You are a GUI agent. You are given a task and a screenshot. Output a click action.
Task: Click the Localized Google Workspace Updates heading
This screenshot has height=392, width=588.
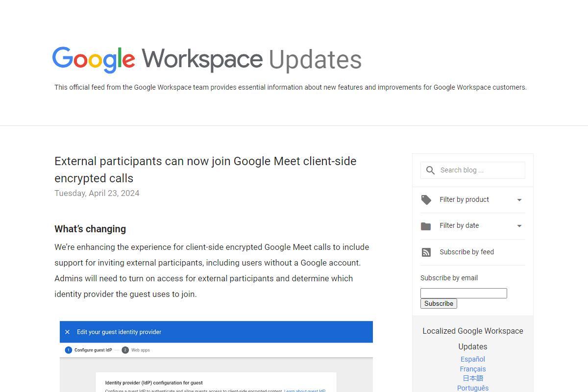pos(473,339)
